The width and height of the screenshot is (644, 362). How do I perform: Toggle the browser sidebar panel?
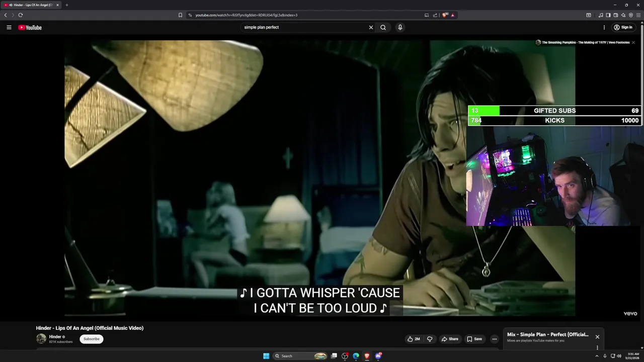point(608,15)
